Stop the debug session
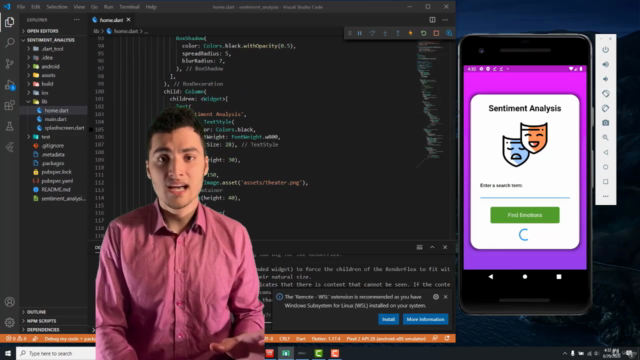This screenshot has width=640, height=360. coord(436,33)
